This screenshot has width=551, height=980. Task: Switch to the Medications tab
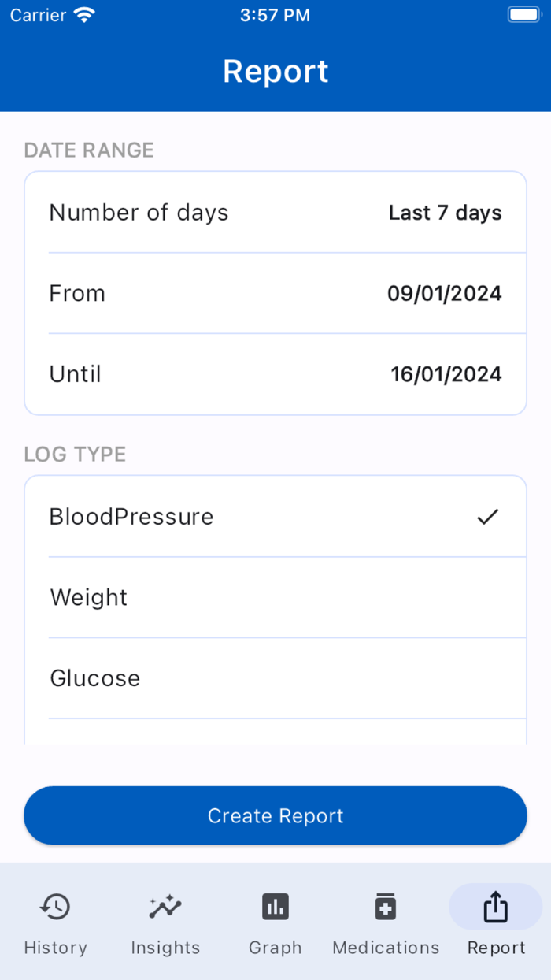386,922
